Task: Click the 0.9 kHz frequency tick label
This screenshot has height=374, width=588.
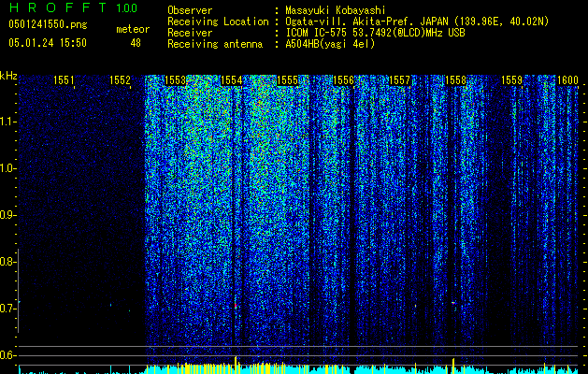Action: (7, 215)
